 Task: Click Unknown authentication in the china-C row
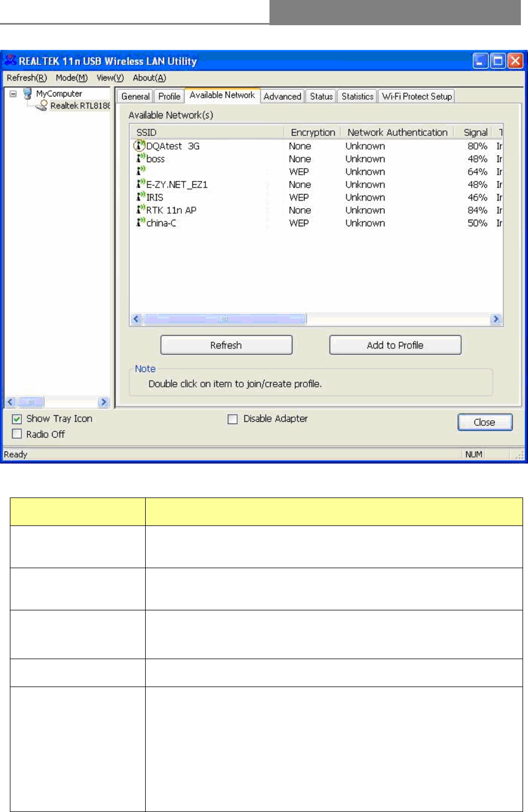[x=365, y=223]
